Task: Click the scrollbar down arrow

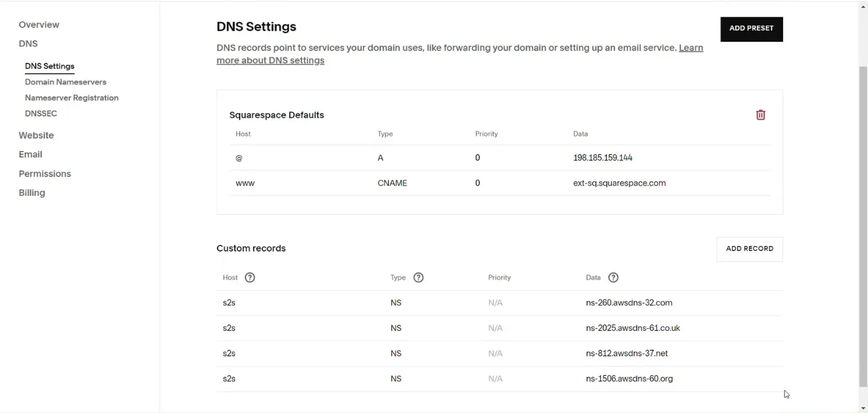Action: pos(863,408)
